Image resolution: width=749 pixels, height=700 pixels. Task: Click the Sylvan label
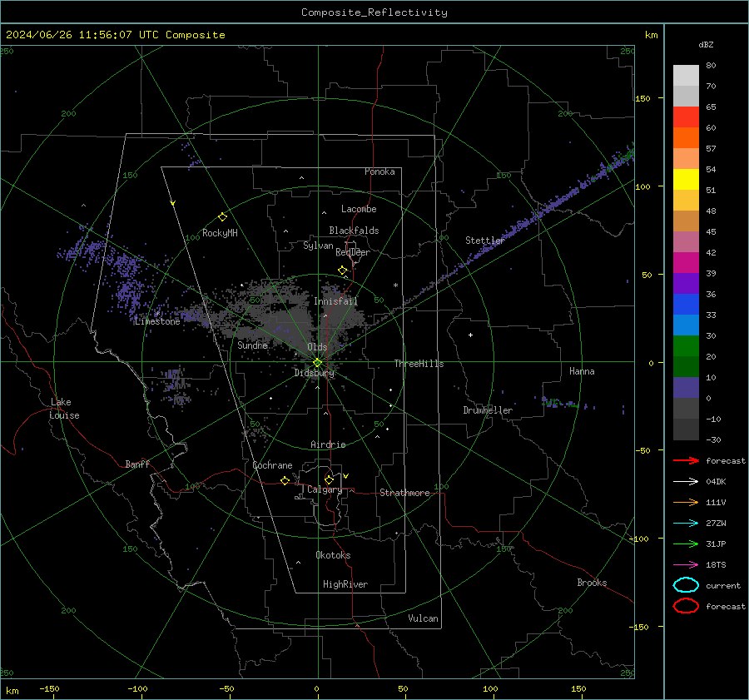[318, 246]
